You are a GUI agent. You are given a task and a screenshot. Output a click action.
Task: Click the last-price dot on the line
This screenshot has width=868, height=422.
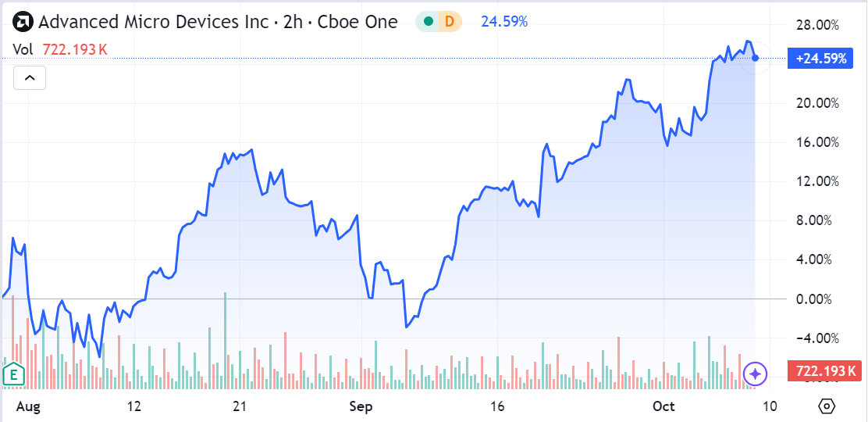point(755,59)
